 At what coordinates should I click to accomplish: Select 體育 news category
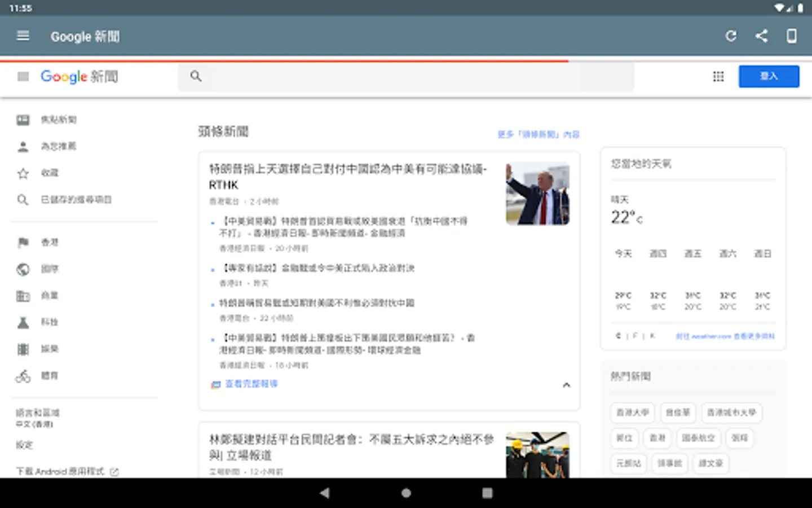50,376
